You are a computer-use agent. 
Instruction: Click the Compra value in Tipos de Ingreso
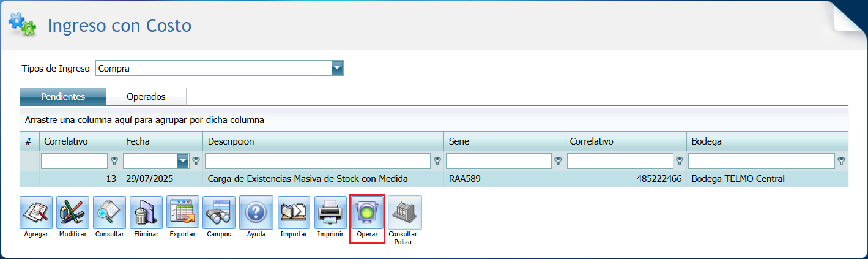click(x=213, y=69)
